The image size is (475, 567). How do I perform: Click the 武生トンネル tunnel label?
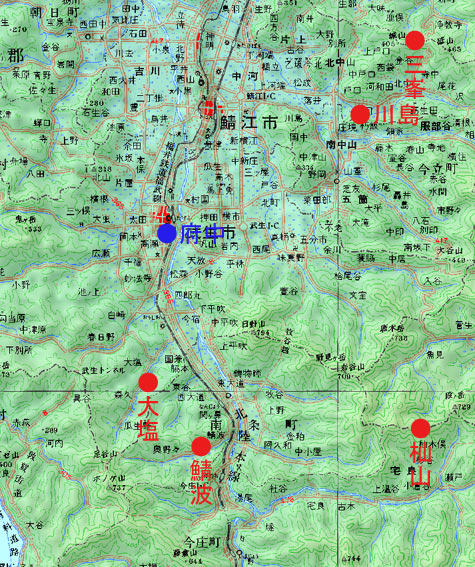tap(103, 370)
